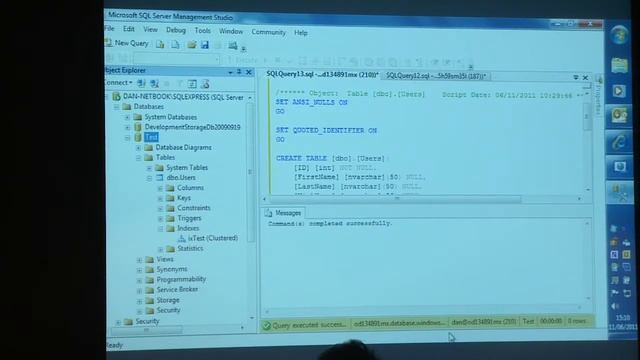640x360 pixels.
Task: Open Windows Media Player taskbar icon
Action: pyautogui.click(x=618, y=91)
